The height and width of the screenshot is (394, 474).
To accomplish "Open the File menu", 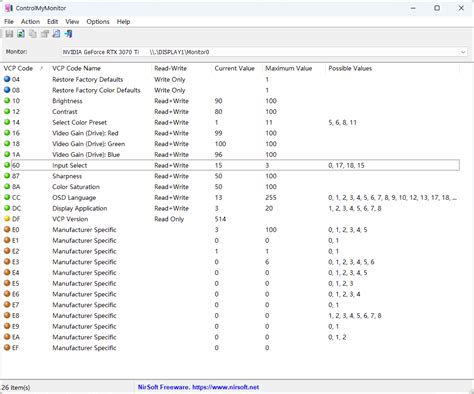I will tap(9, 22).
